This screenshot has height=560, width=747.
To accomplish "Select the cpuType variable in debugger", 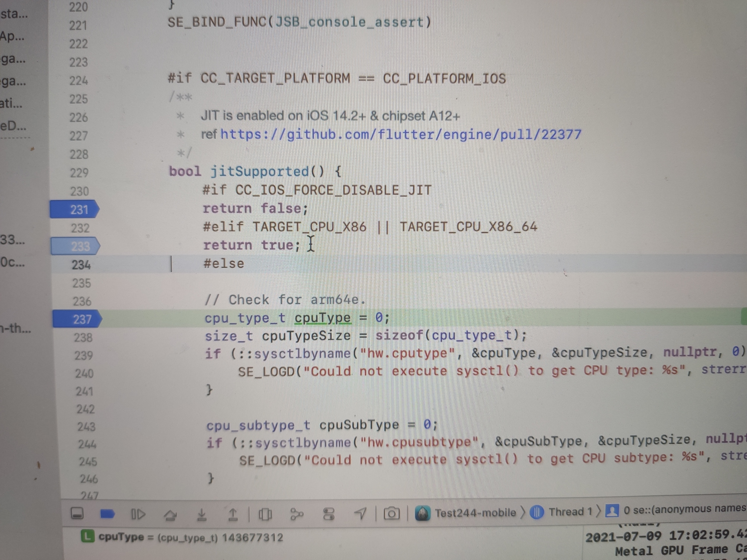I will pyautogui.click(x=121, y=537).
